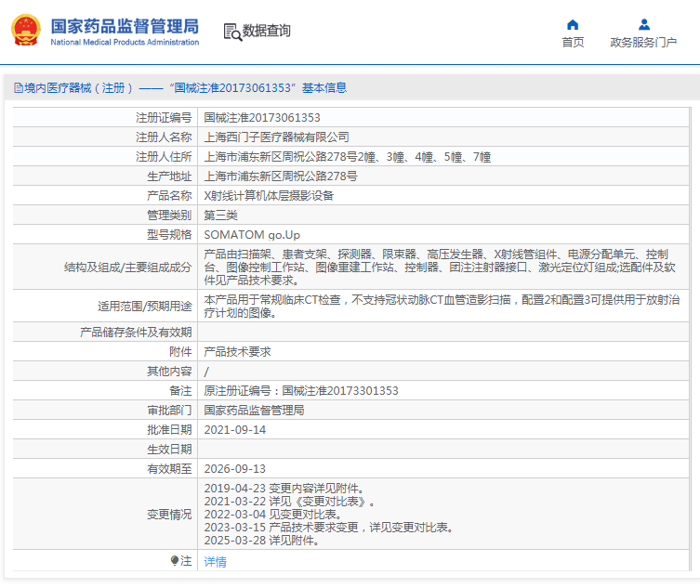Viewport: 700px width, 588px height.
Task: Click the 2022-03-04 见变更对比表 line
Action: point(273,515)
